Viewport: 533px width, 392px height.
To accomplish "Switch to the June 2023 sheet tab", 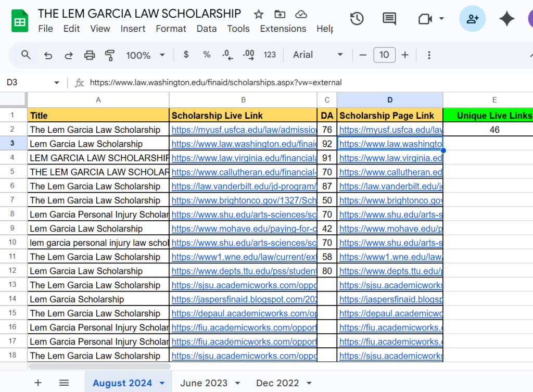I will click(204, 383).
